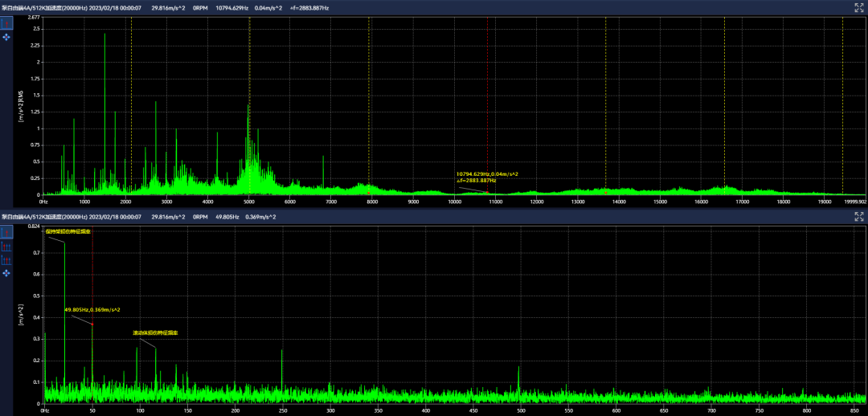Expand the top spectrum chart to fullscreen

tap(858, 7)
